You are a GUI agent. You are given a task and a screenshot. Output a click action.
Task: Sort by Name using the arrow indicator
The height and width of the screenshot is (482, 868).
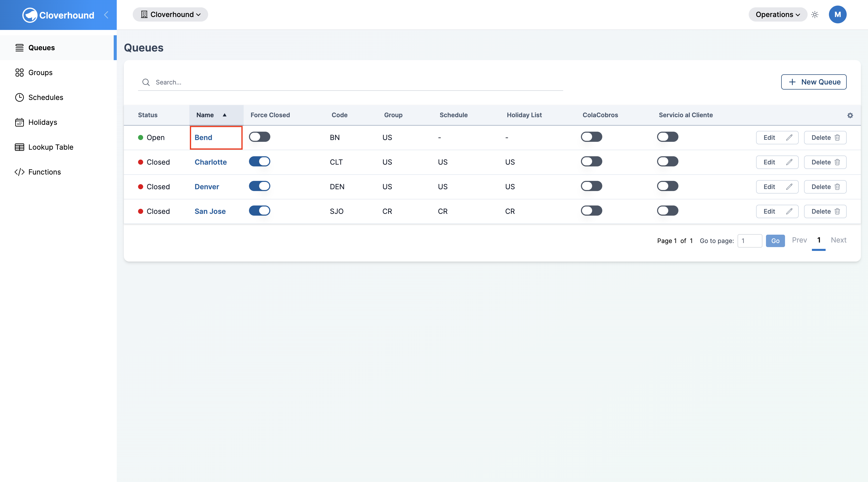pyautogui.click(x=224, y=115)
